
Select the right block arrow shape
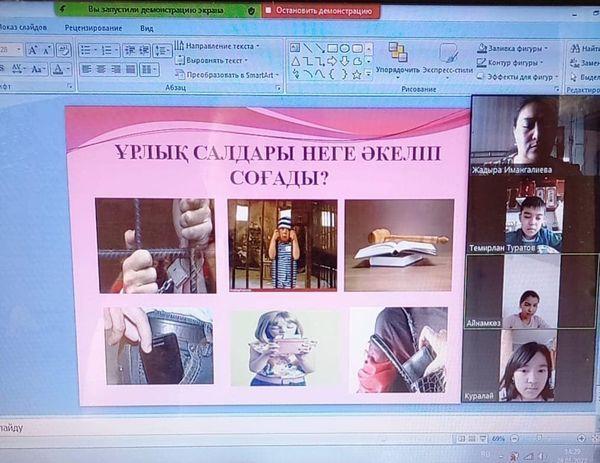point(332,61)
